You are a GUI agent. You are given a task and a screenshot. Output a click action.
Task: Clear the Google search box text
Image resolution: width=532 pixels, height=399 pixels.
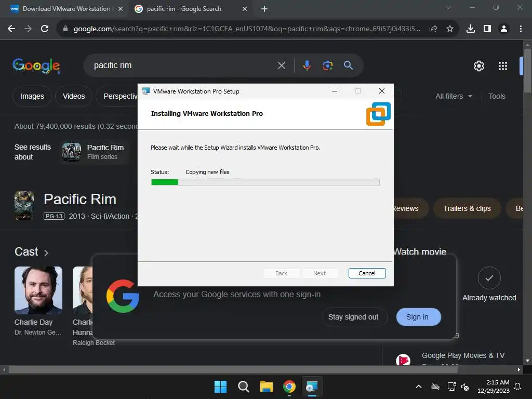[281, 65]
